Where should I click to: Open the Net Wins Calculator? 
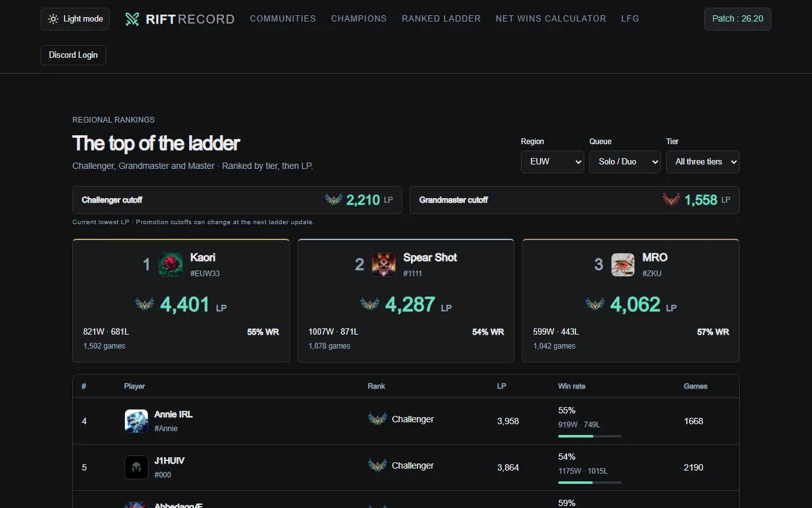click(551, 19)
